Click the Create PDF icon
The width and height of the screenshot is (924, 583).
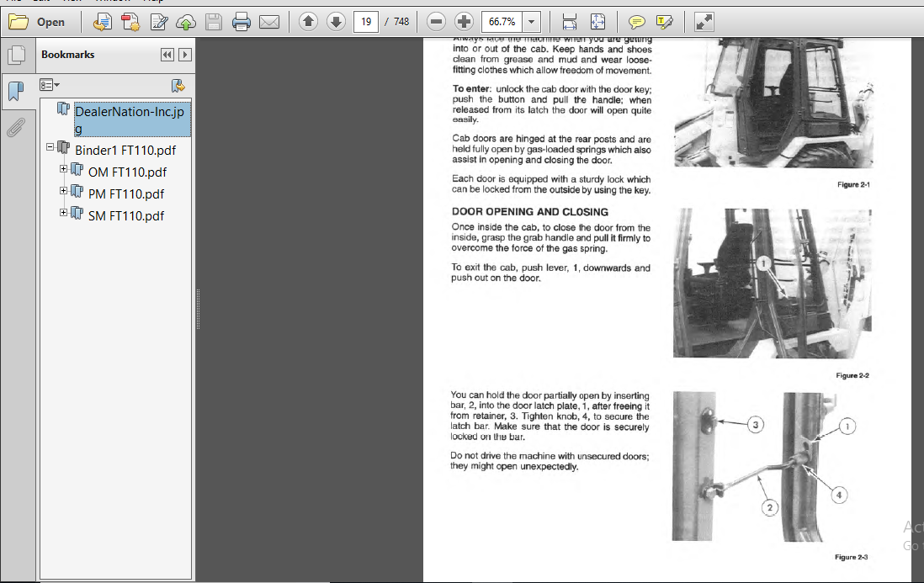click(130, 23)
